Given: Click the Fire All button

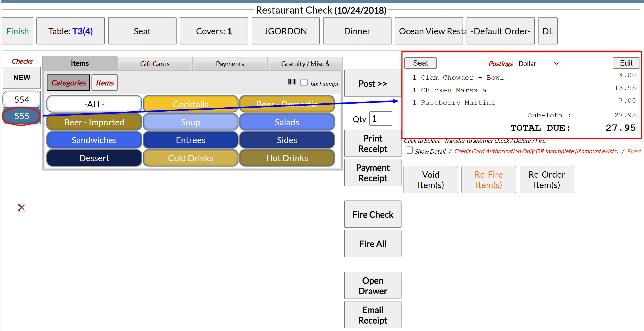Looking at the screenshot, I should tap(373, 244).
